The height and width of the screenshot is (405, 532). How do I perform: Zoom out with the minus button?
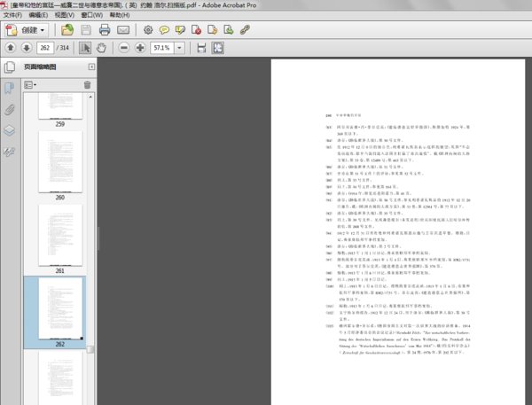click(124, 48)
